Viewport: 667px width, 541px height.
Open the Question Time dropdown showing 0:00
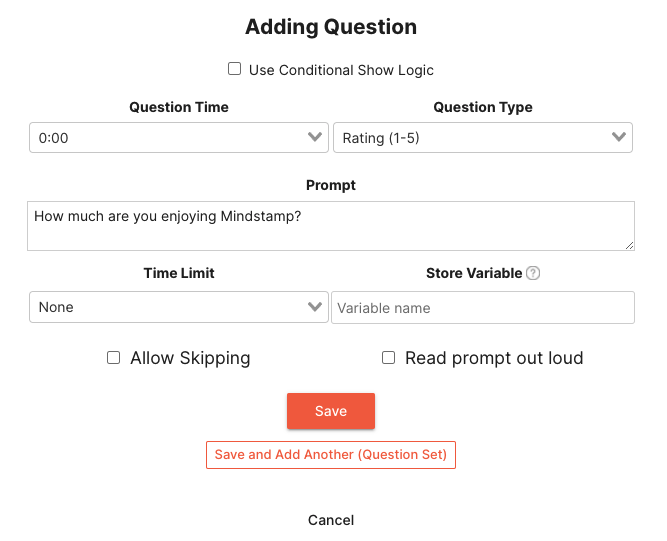pyautogui.click(x=179, y=138)
